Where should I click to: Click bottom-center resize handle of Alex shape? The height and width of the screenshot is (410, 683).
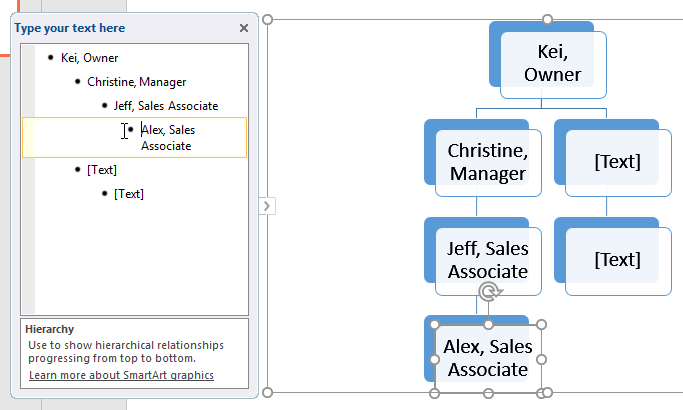[x=488, y=393]
